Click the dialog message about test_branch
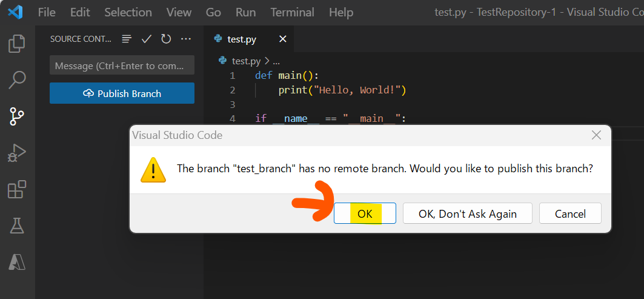This screenshot has width=644, height=299. (x=385, y=169)
